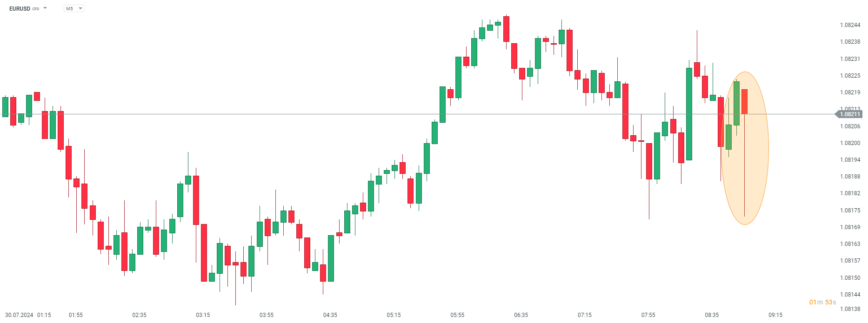Screen dimensions: 868x323
Task: Click the tallest green candle inside the ellipse
Action: pos(737,103)
